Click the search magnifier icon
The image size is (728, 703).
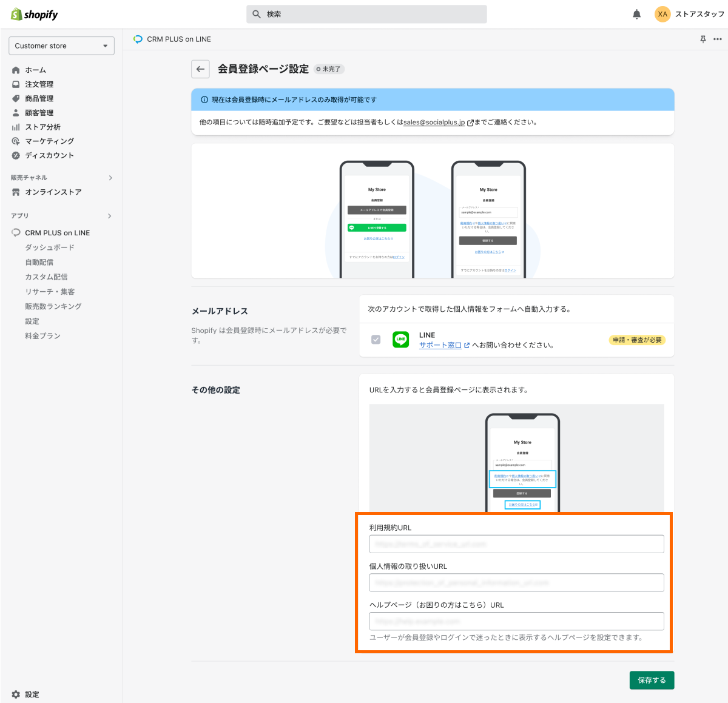coord(257,14)
